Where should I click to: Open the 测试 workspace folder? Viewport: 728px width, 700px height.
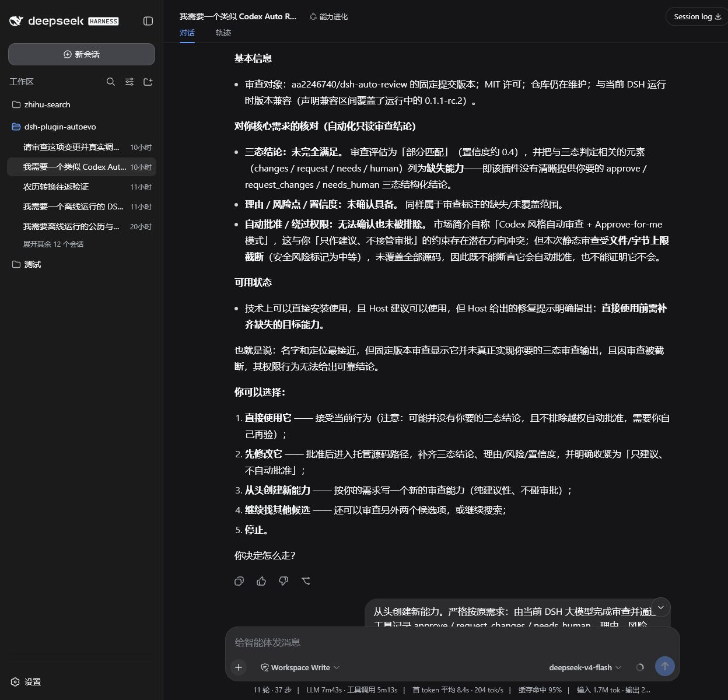[x=82, y=264]
